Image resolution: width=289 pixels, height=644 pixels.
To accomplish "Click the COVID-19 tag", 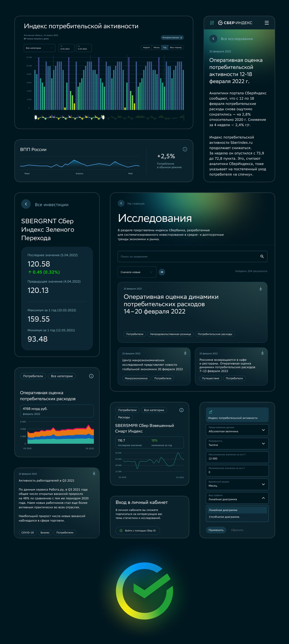I will click(28, 532).
